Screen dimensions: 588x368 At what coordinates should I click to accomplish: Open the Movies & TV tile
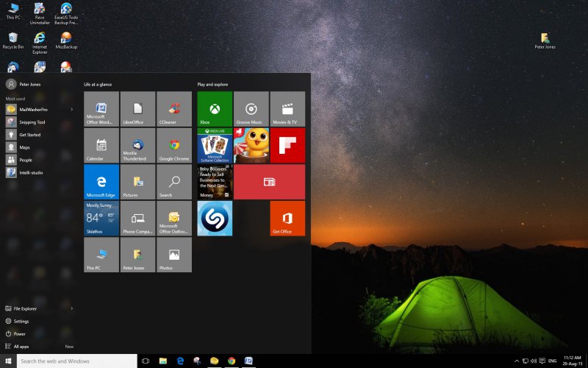click(287, 109)
